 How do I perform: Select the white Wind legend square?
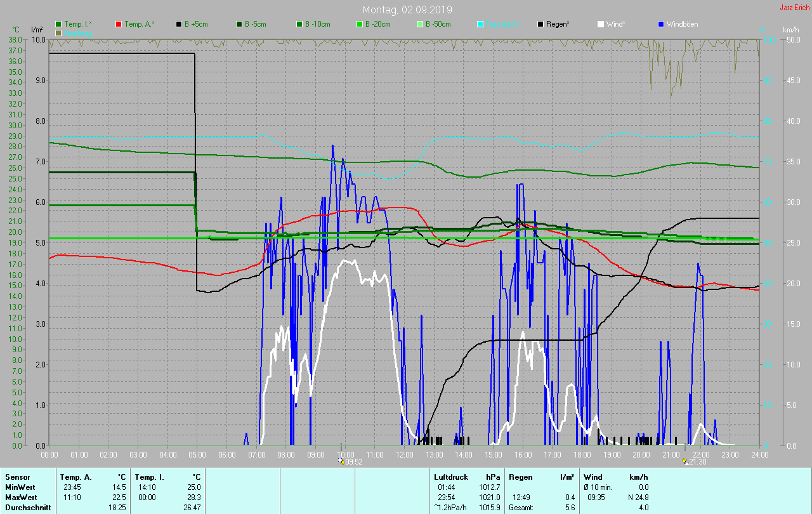601,24
